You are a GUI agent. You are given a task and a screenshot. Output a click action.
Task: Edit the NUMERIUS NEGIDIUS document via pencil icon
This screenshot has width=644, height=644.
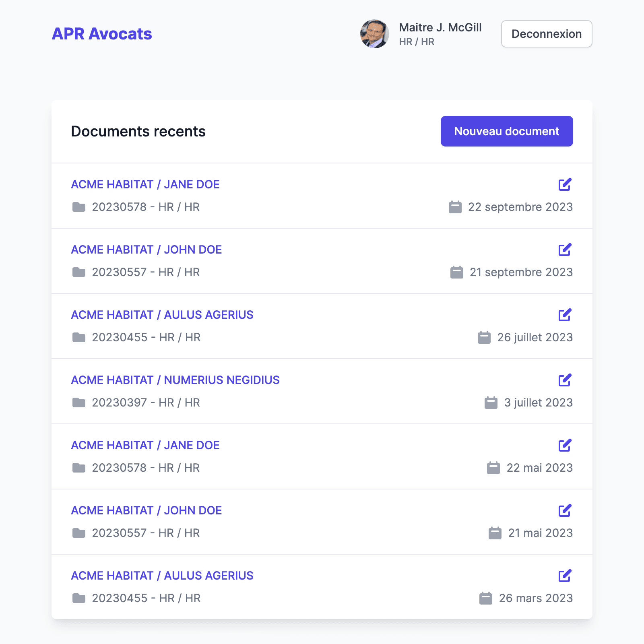point(565,380)
